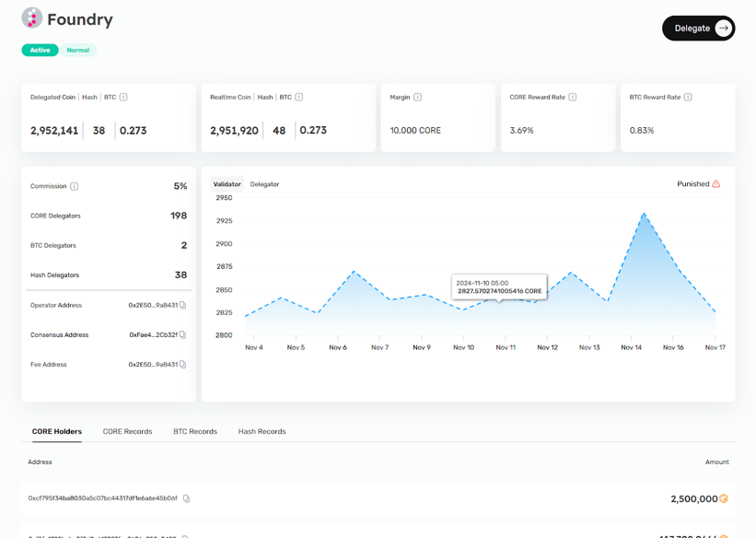Click the BTC Delegators count 2
Viewport: 756px width, 538px height.
[183, 245]
